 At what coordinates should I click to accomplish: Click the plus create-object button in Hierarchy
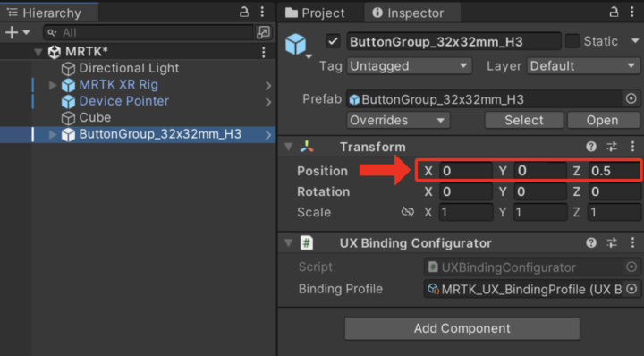coord(12,32)
